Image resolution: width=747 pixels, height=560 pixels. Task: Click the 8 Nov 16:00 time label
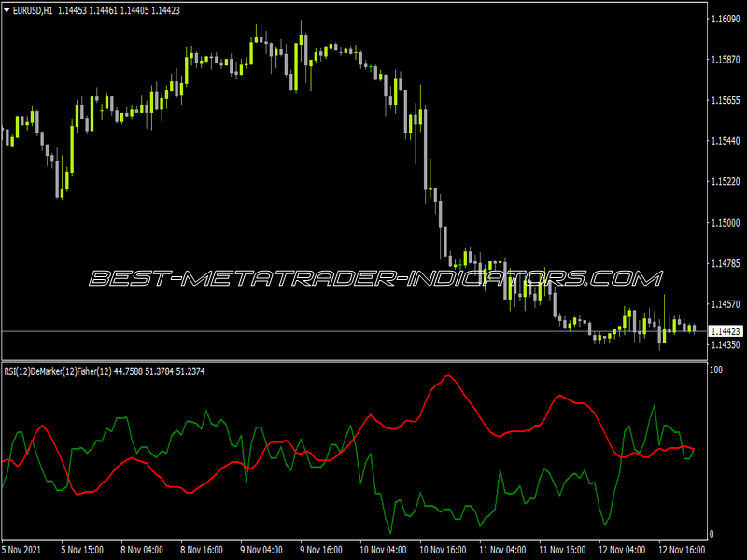point(202,550)
